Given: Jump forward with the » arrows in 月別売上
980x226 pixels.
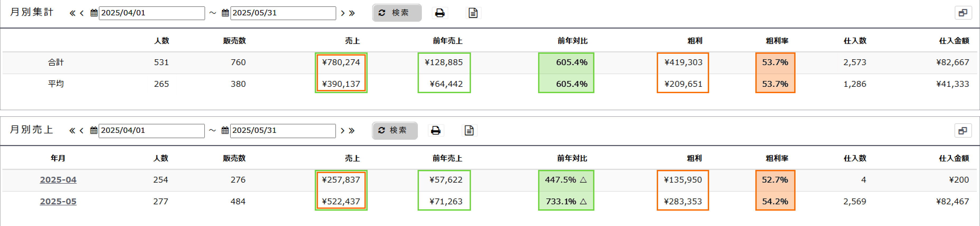Looking at the screenshot, I should point(352,130).
